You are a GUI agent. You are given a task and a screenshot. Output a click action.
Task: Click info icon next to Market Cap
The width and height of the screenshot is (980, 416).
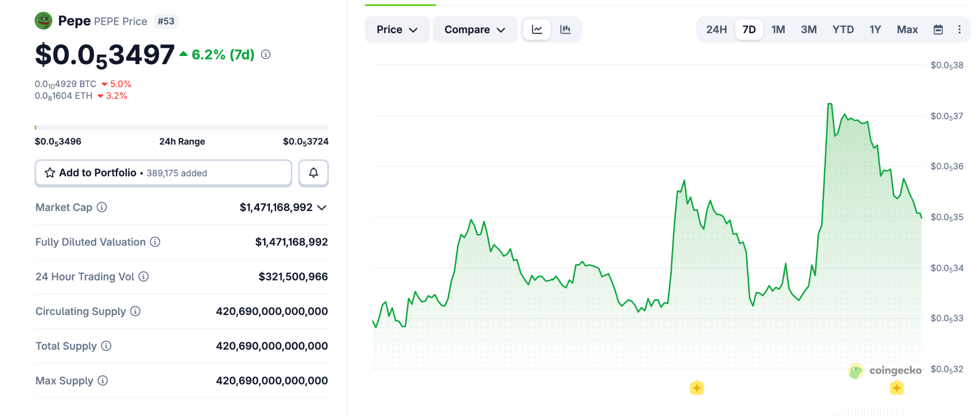click(x=102, y=207)
